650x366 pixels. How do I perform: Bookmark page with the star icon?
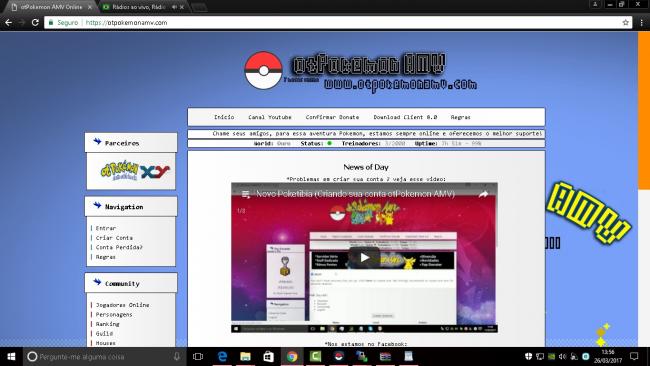[625, 22]
